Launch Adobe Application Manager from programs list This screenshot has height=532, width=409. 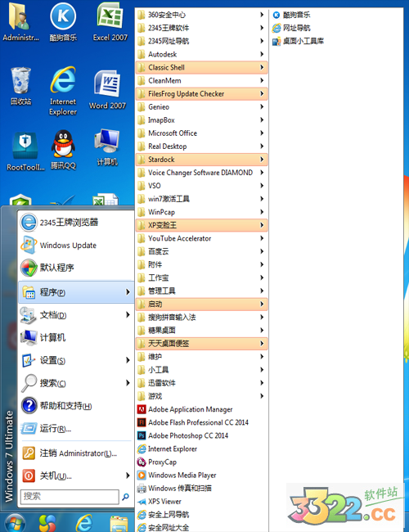point(202,409)
